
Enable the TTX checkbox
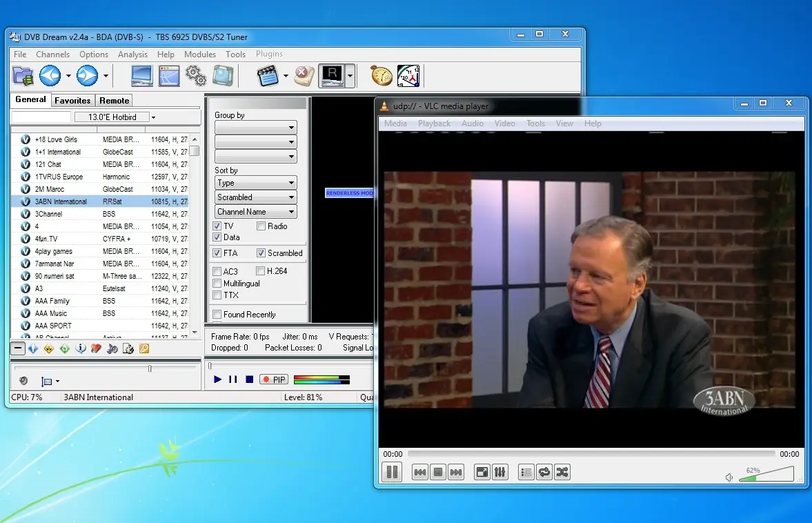click(x=217, y=295)
